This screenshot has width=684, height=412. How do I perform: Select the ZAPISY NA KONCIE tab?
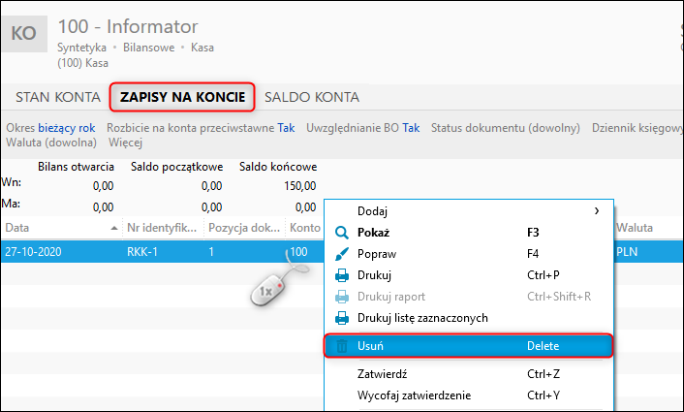(x=182, y=97)
